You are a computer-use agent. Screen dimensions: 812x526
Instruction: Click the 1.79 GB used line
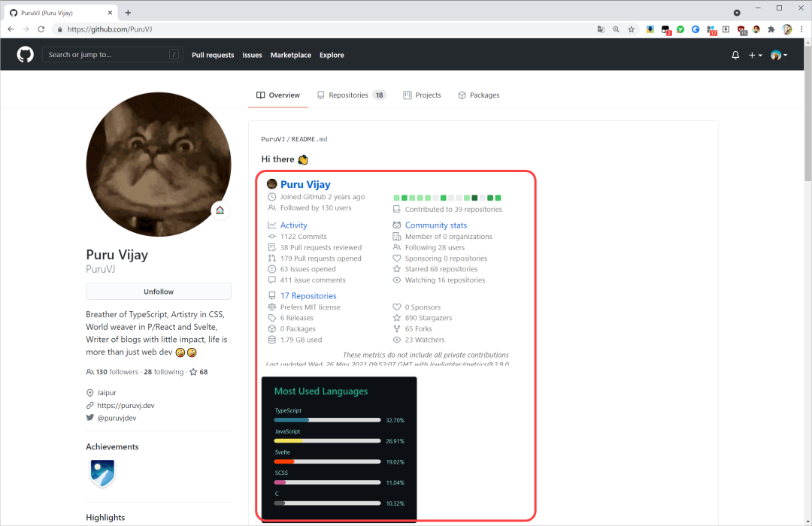coord(301,340)
